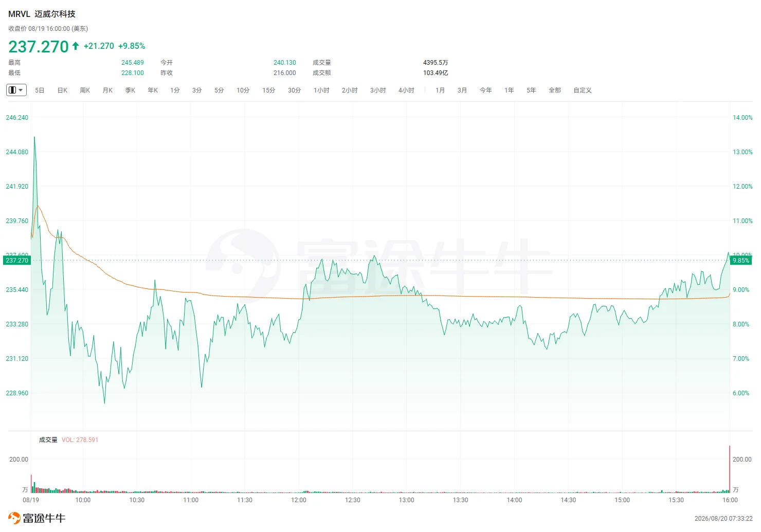The height and width of the screenshot is (532, 761).
Task: Switch to 日K chart
Action: coord(62,90)
